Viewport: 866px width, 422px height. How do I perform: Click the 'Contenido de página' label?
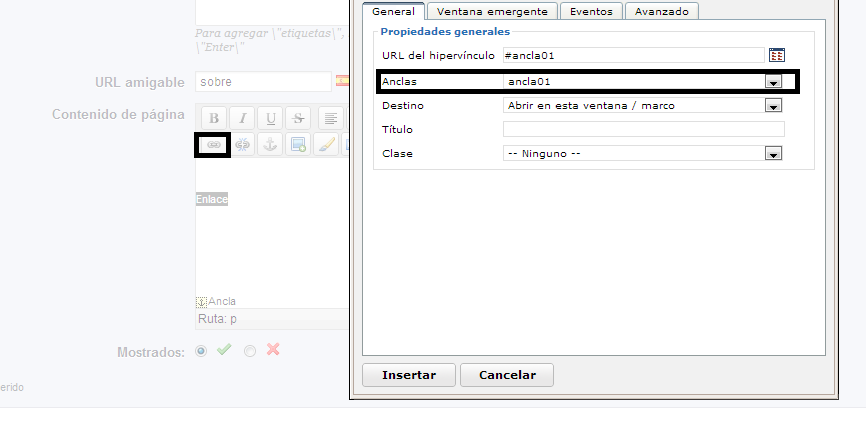[118, 115]
